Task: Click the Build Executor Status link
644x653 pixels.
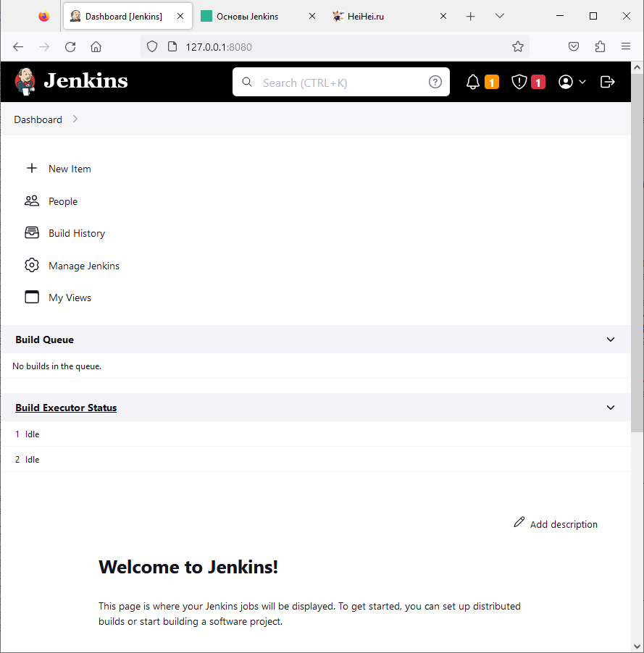Action: click(x=66, y=408)
